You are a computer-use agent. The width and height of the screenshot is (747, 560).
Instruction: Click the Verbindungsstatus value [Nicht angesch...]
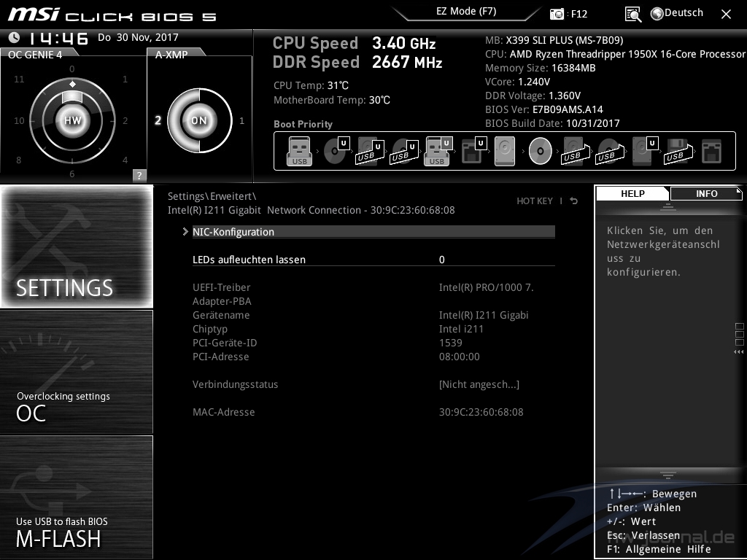point(479,384)
